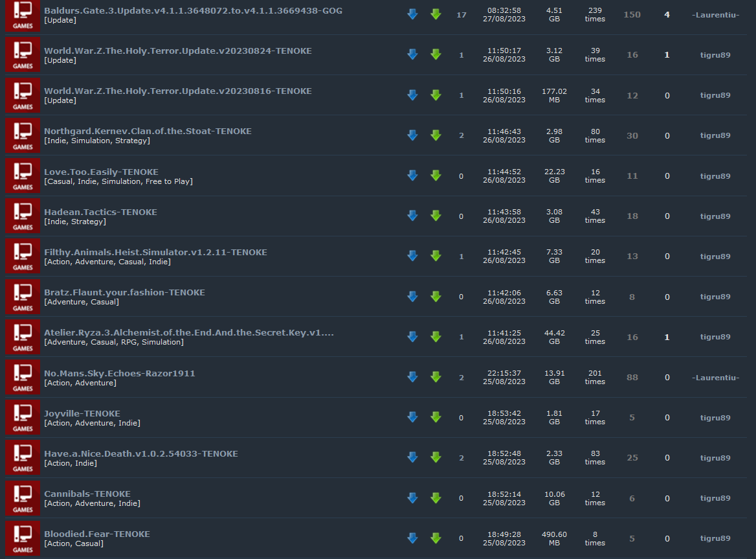Viewport: 756px width, 559px height.
Task: Click size 490.60 MB on Bloodied.Fear row
Action: click(x=555, y=538)
